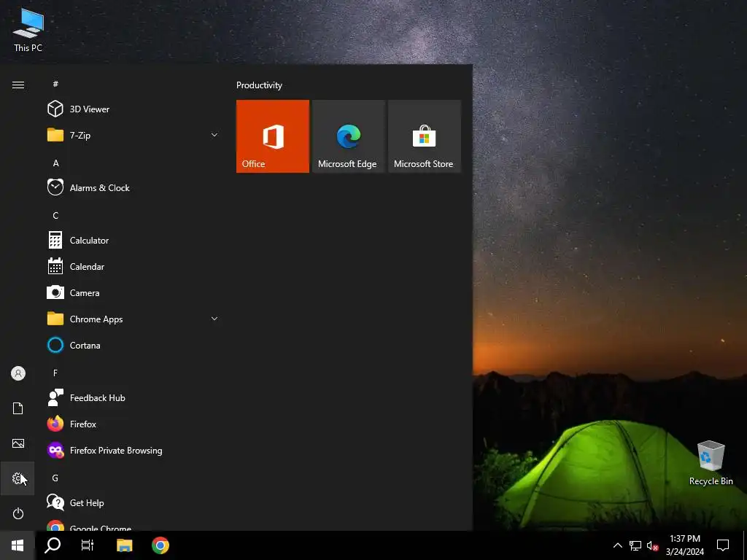Open the Settings gear in Start sidebar
This screenshot has height=560, width=747.
point(18,478)
